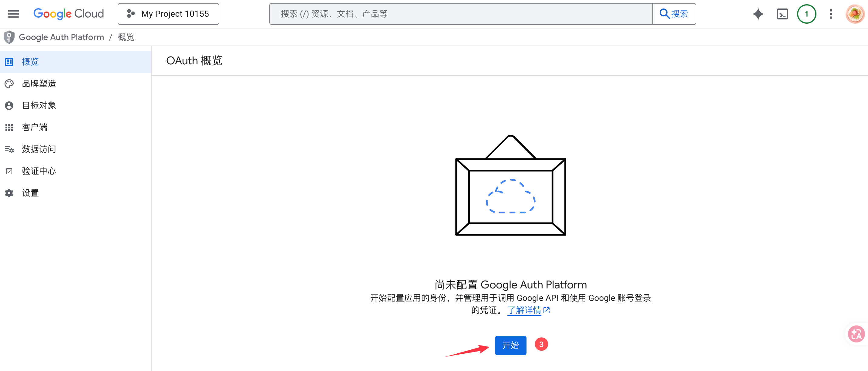Open the three-dot more options menu
Image resolution: width=868 pixels, height=371 pixels.
[831, 14]
